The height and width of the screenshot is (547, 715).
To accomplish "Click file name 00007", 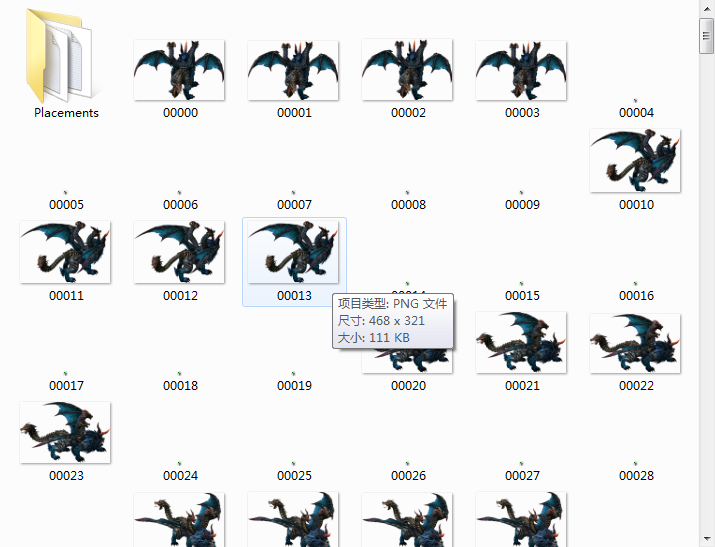I will coord(294,204).
